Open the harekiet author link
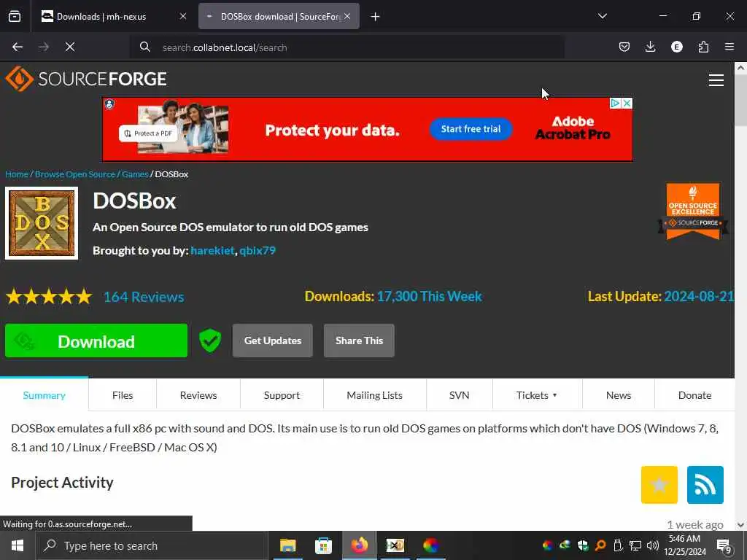 (x=212, y=251)
